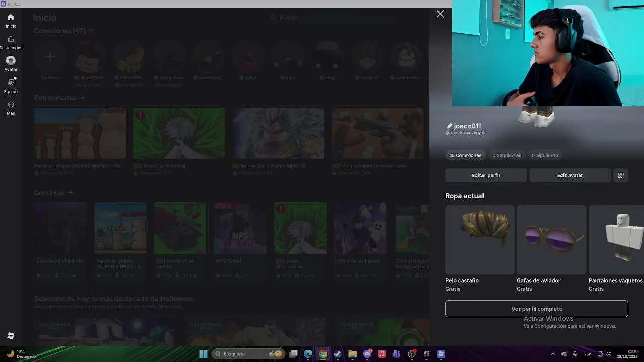Open Microsoft Edge from taskbar
This screenshot has width=644, height=362.
pyautogui.click(x=308, y=354)
